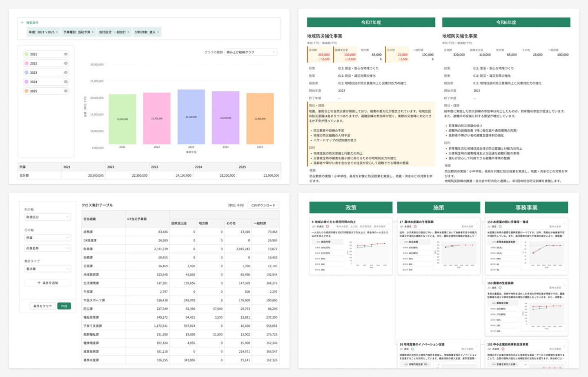The width and height of the screenshot is (588, 377).
Task: Select the 令和6年度 header tab
Action: click(x=506, y=22)
